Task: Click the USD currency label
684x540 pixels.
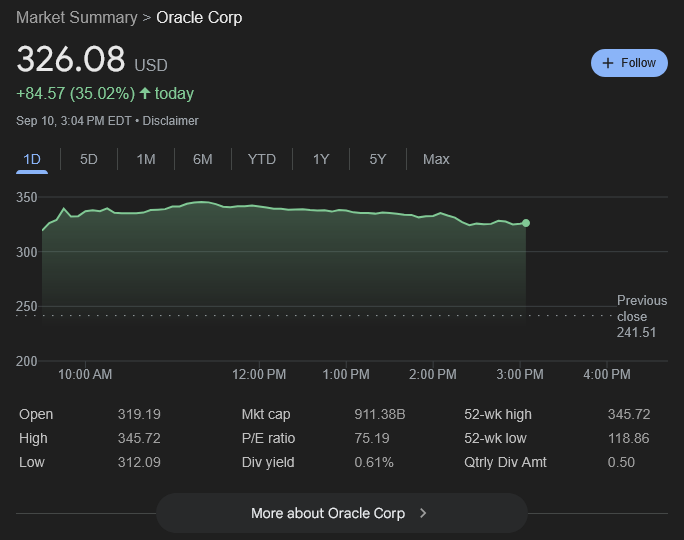Action: [151, 65]
